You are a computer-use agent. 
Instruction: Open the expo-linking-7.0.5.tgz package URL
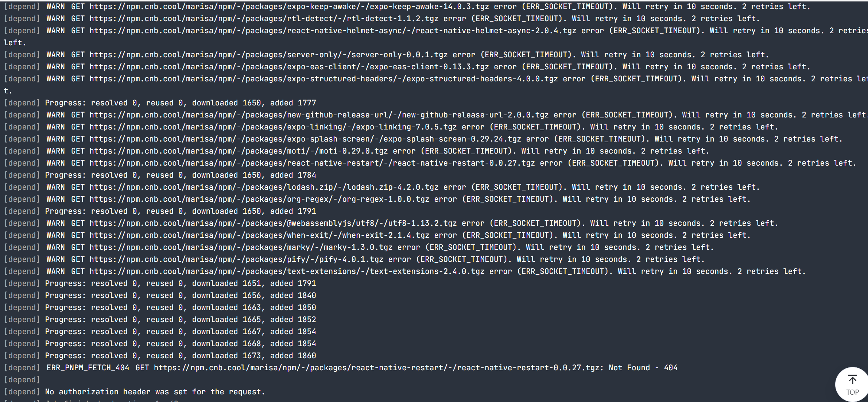tap(273, 127)
